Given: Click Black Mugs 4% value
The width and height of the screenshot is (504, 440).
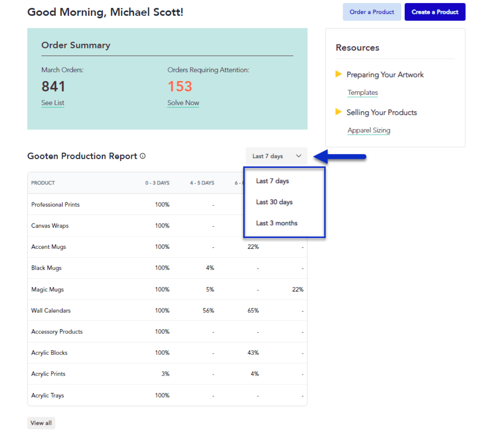Looking at the screenshot, I should pos(210,268).
